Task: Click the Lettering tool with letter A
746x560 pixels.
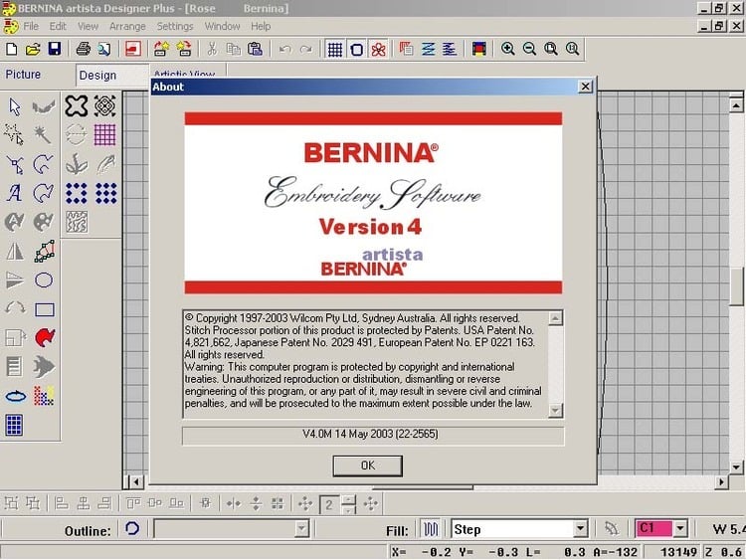Action: click(15, 193)
